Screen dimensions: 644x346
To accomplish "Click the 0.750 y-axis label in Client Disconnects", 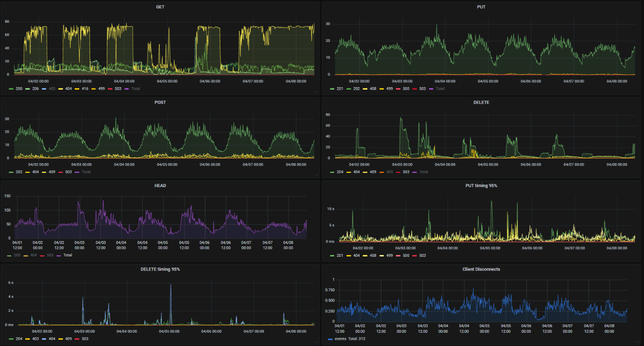I will pos(330,290).
